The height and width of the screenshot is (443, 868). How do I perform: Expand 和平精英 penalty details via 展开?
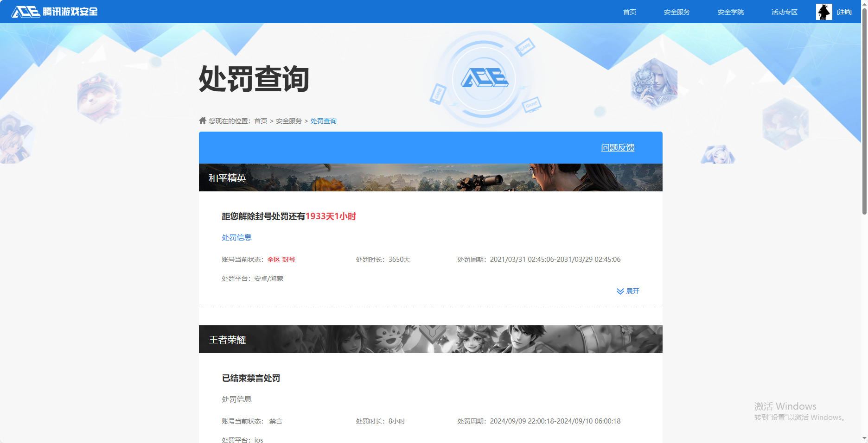pyautogui.click(x=628, y=291)
